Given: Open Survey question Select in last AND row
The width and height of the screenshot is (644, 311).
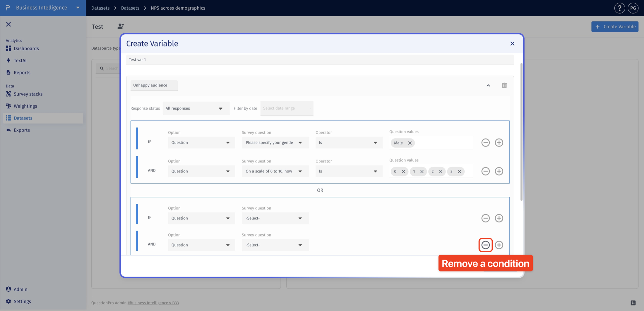Looking at the screenshot, I should [x=275, y=245].
